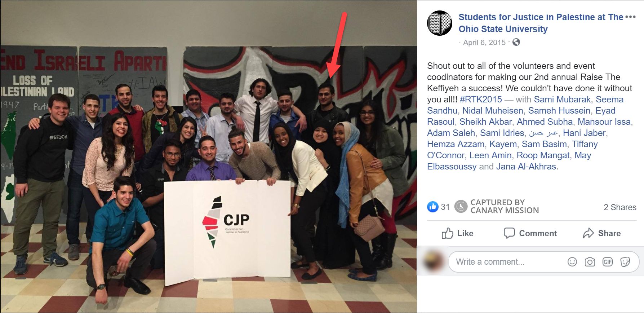Like the post
Viewport: 644px width, 313px height.
click(x=458, y=233)
